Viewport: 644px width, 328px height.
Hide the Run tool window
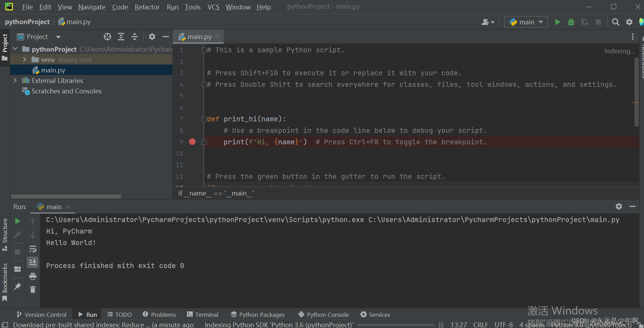tap(632, 206)
